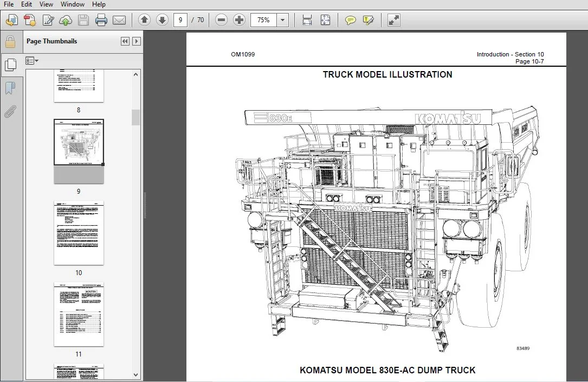The image size is (588, 382).
Task: Click the Edit/Sign document icon
Action: pyautogui.click(x=48, y=20)
